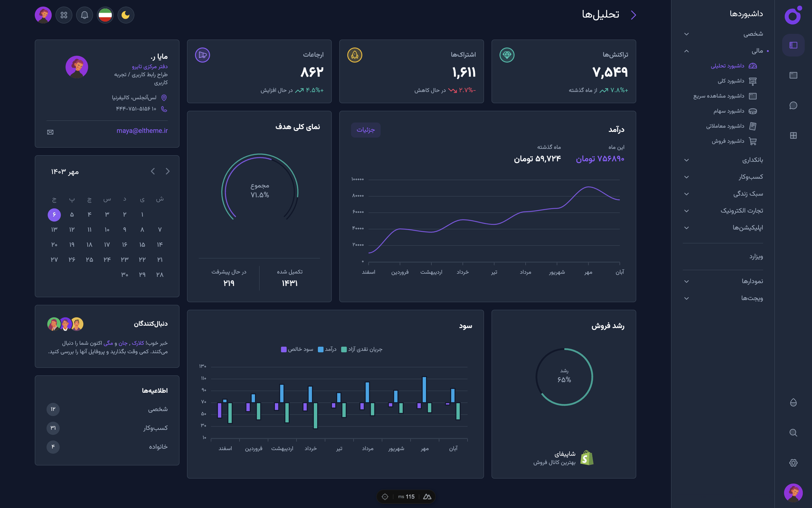Open settings gear icon in right rail
The image size is (812, 508).
[x=793, y=463]
